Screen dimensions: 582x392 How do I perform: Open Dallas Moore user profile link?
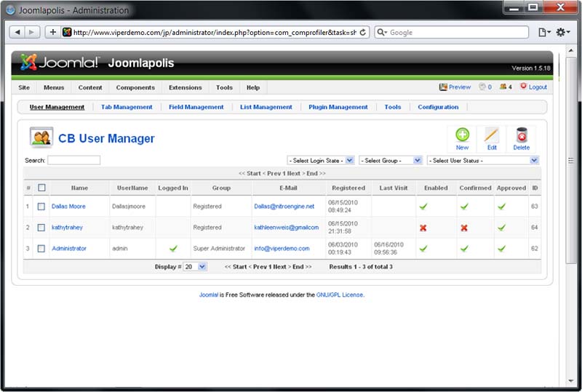(x=68, y=207)
